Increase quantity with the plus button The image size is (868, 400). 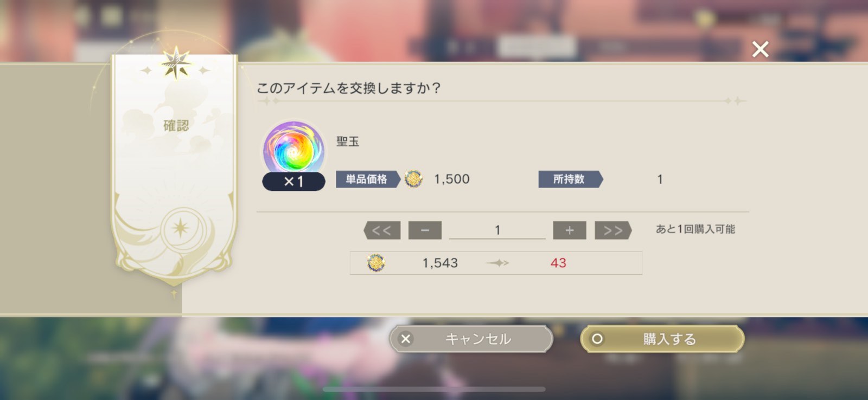point(570,230)
